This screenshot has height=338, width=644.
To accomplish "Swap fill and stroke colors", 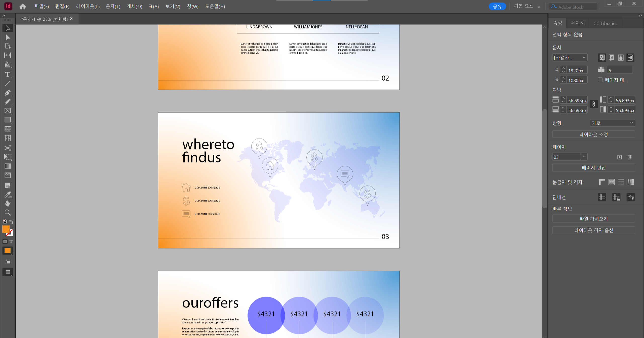I will (x=11, y=222).
